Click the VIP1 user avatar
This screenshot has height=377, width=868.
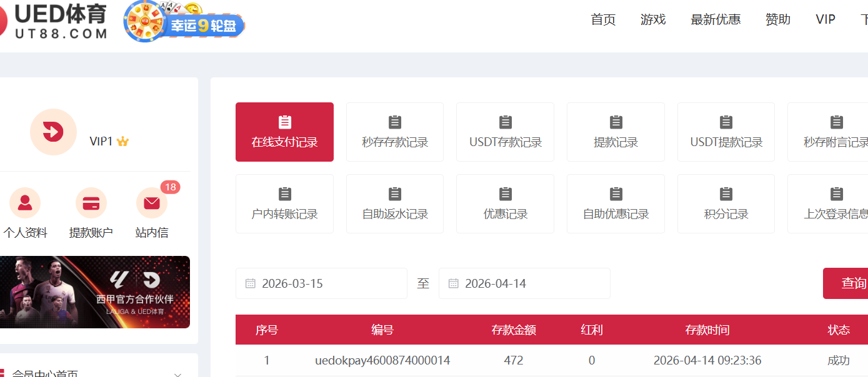(x=53, y=132)
